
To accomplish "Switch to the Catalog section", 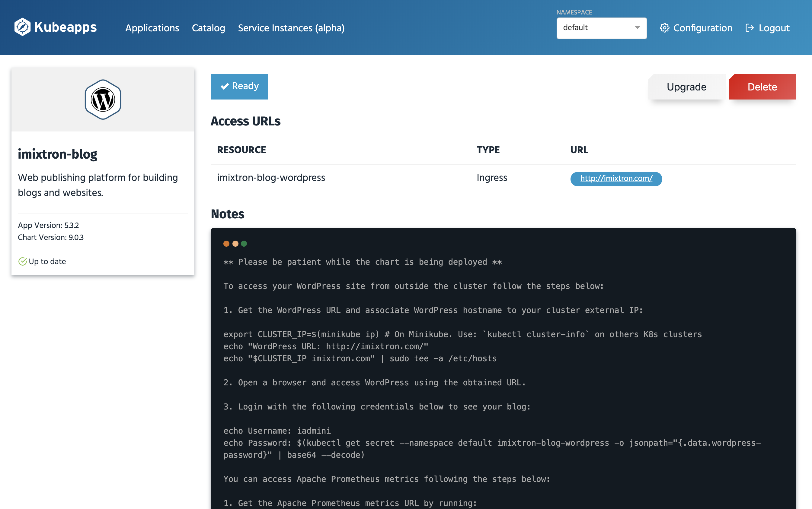I will 208,28.
